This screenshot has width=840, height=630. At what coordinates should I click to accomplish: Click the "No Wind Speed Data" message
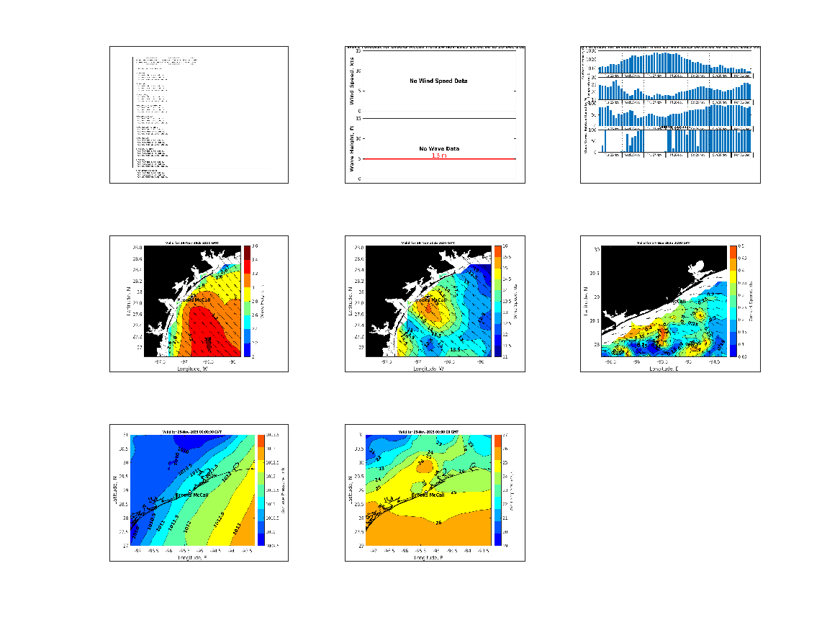pos(438,81)
